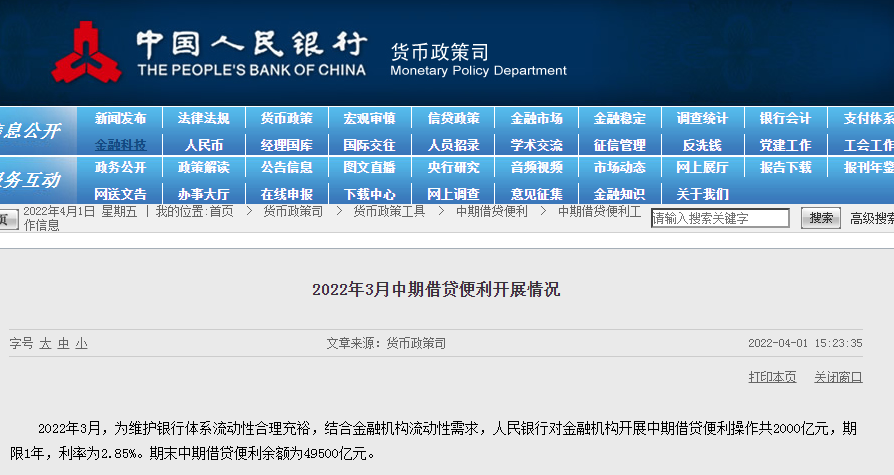Image resolution: width=894 pixels, height=475 pixels.
Task: Select 图文直播 in service menu
Action: pyautogui.click(x=369, y=167)
